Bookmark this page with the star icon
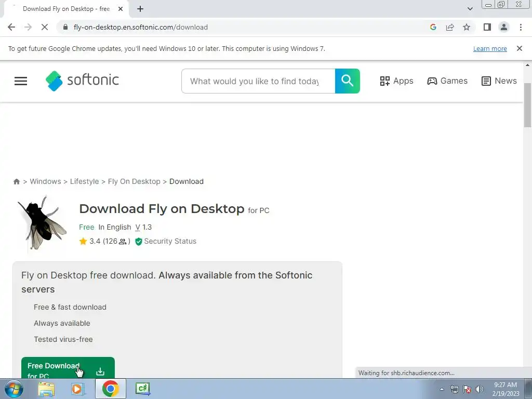 467,27
